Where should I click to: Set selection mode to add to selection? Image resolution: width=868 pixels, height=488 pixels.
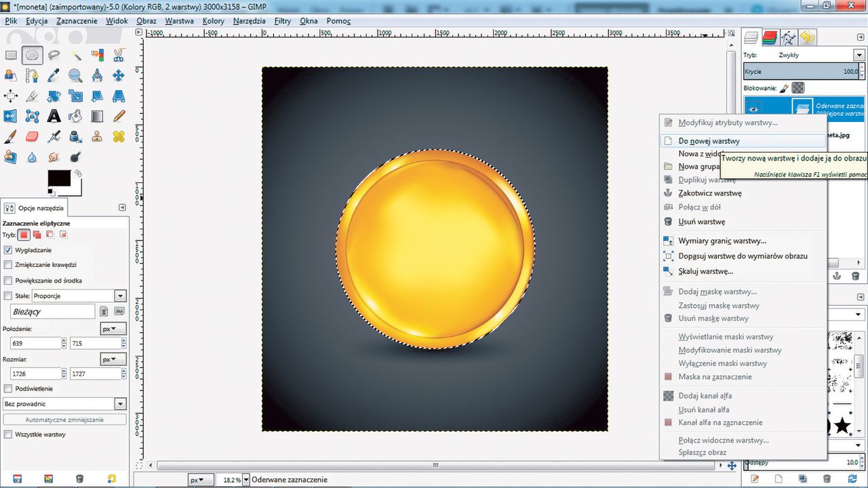pos(37,235)
